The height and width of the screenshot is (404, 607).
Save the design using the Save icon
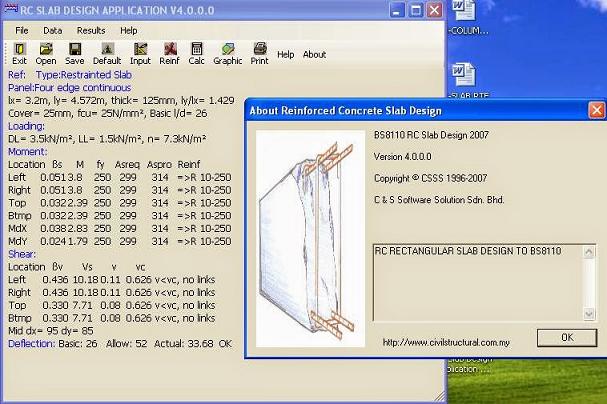(x=74, y=53)
